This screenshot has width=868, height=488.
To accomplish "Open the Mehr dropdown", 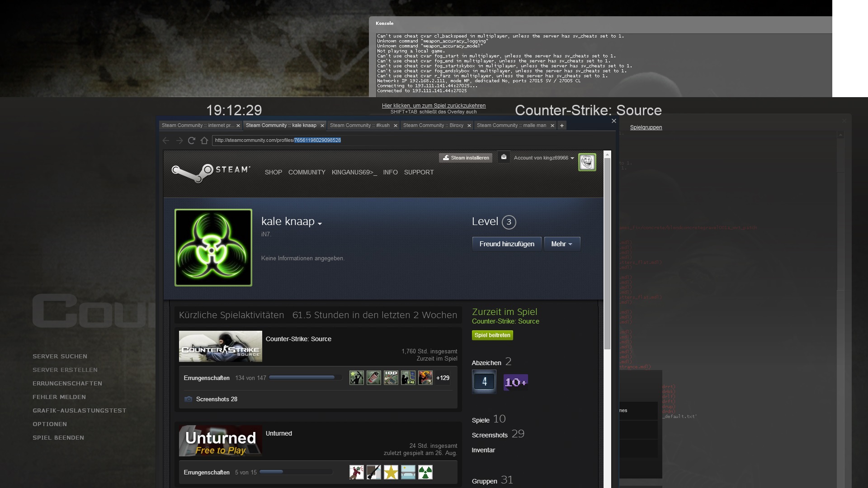I will (x=562, y=244).
